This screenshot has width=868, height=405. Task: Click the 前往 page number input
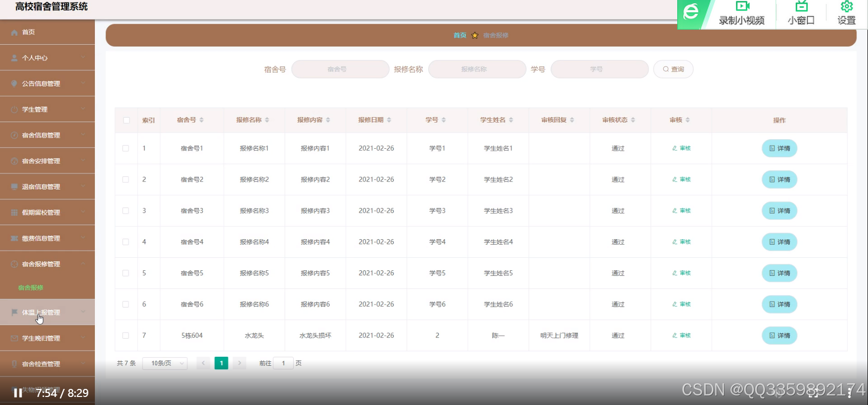click(283, 363)
